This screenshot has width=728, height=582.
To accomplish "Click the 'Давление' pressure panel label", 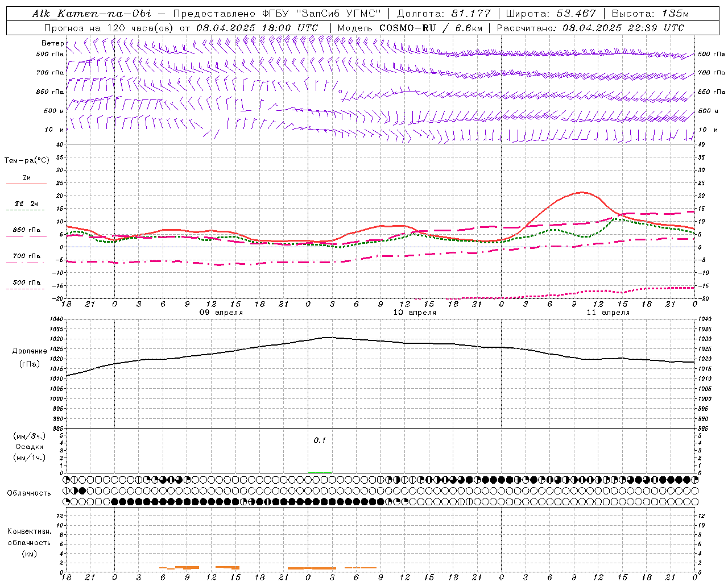I will tap(30, 351).
